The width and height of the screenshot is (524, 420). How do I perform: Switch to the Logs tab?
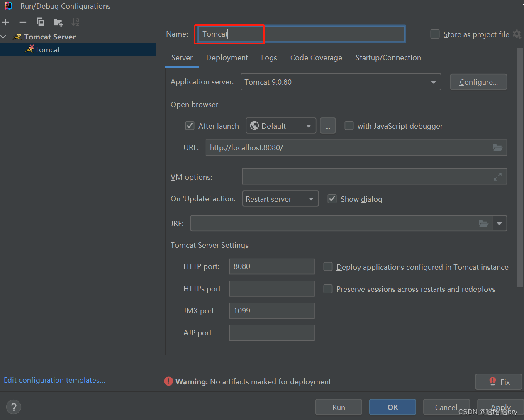pos(269,58)
